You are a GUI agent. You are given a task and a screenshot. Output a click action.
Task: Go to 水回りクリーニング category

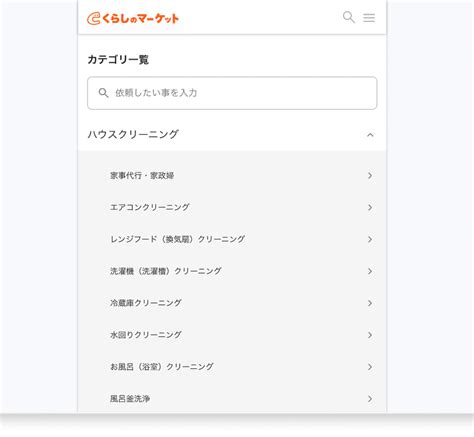[232, 335]
